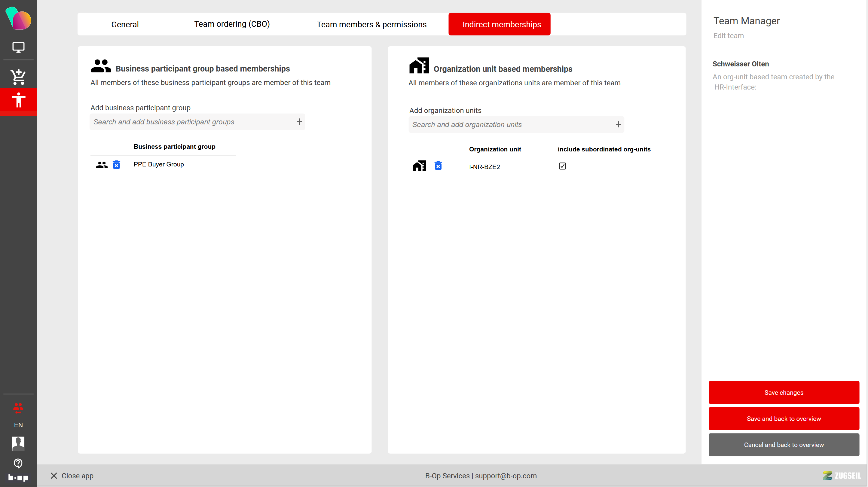Delete the PPE Buyer Group entry
The height and width of the screenshot is (487, 868).
point(116,165)
